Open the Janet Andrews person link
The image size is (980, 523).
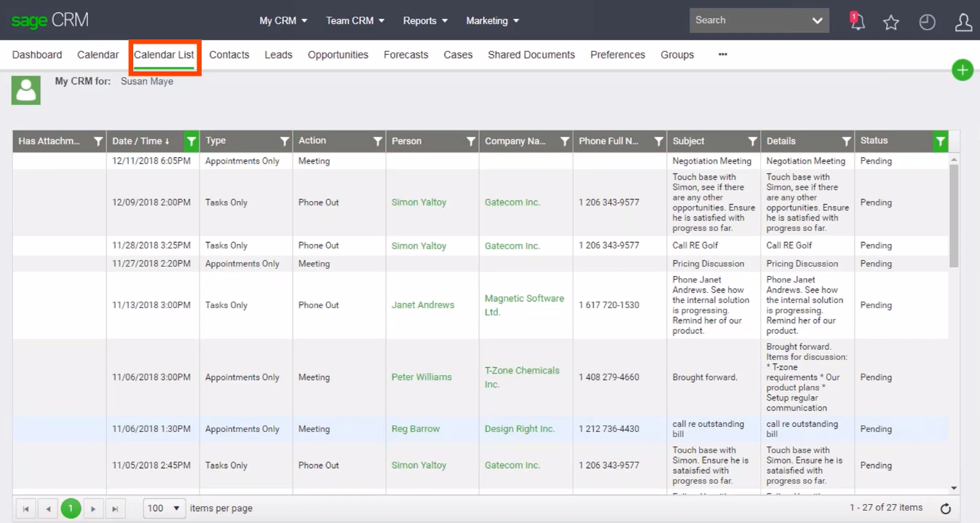tap(422, 305)
